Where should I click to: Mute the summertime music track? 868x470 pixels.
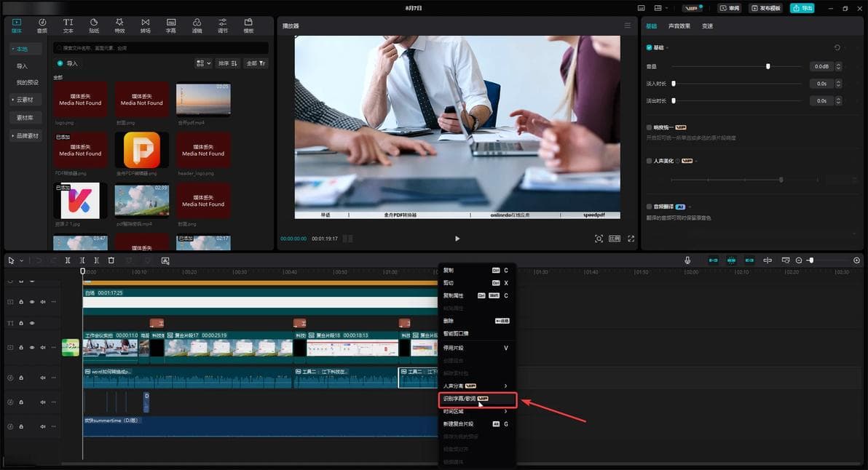coord(43,426)
